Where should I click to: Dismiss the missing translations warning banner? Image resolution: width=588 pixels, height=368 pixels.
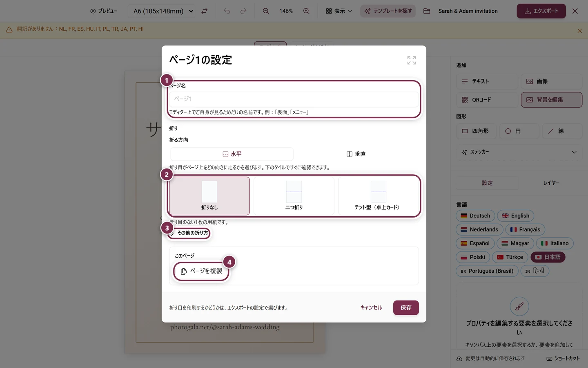point(579,31)
